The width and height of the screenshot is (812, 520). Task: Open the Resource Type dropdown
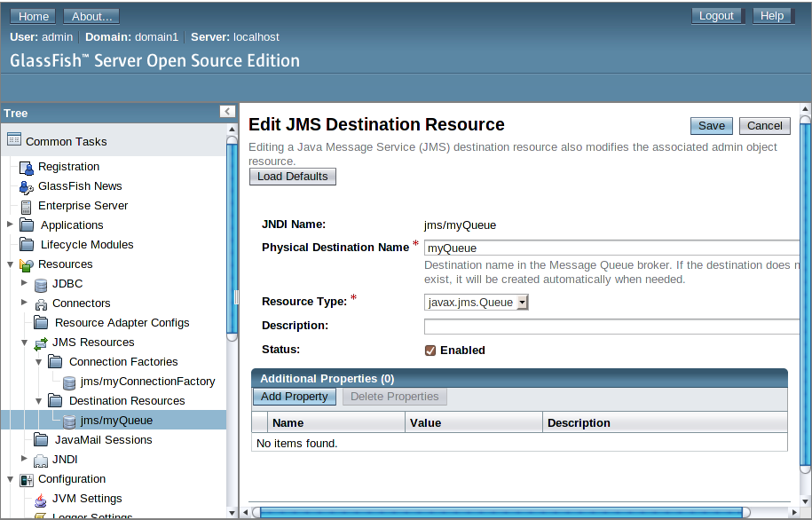coord(524,302)
